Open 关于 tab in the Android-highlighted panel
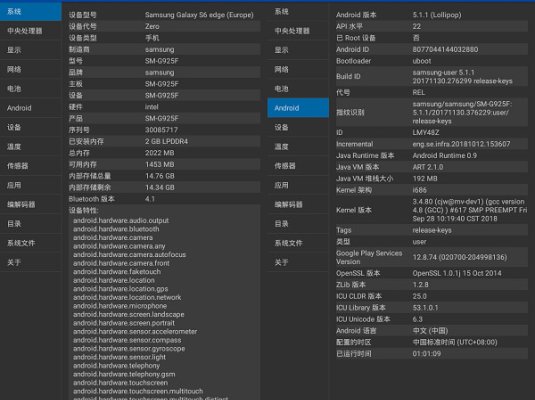The width and height of the screenshot is (535, 400). click(x=298, y=262)
